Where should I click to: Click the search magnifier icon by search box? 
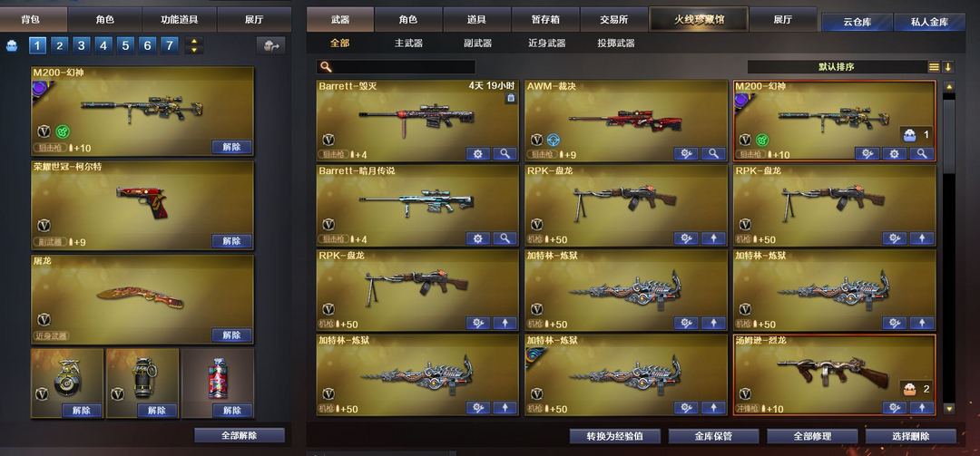click(325, 67)
